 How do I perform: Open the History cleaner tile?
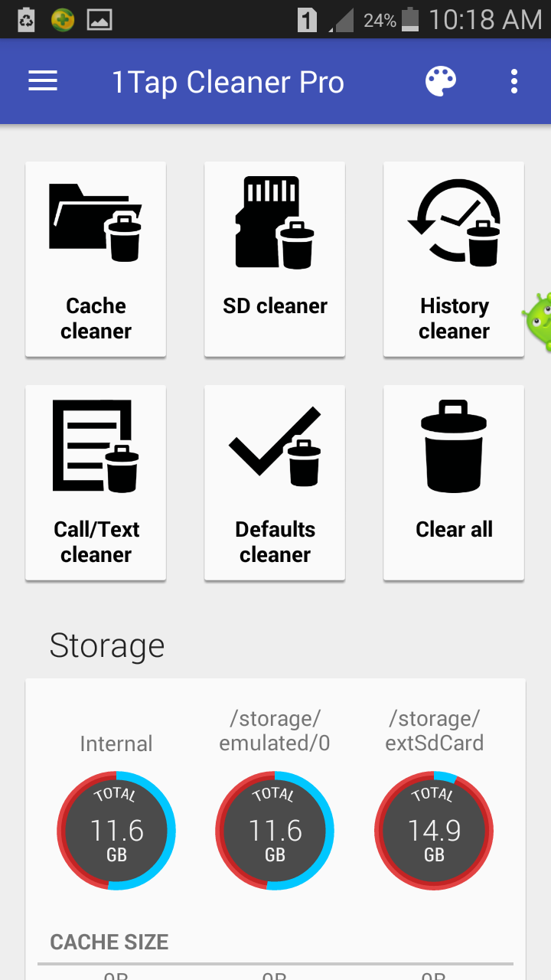click(454, 259)
